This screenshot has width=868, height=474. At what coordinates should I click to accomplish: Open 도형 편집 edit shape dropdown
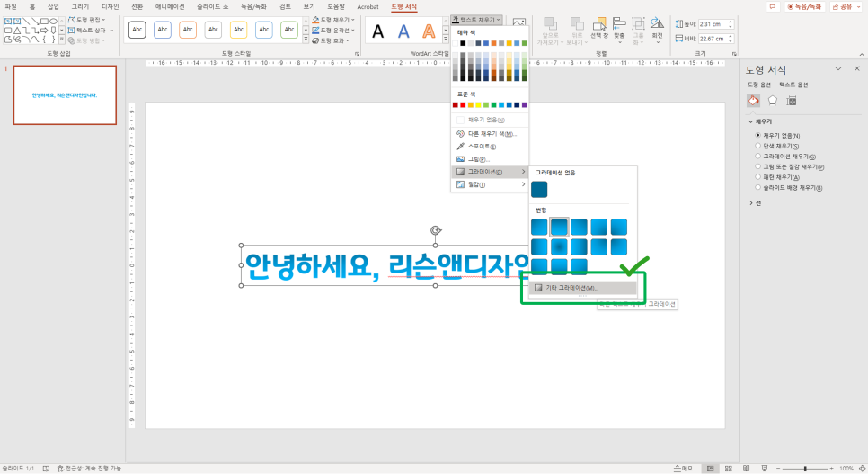pos(87,20)
